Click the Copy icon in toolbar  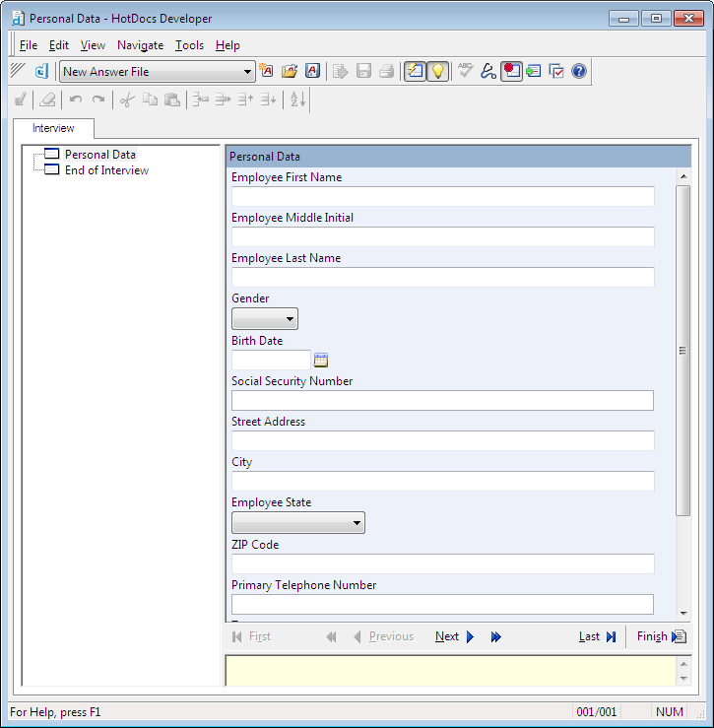150,99
